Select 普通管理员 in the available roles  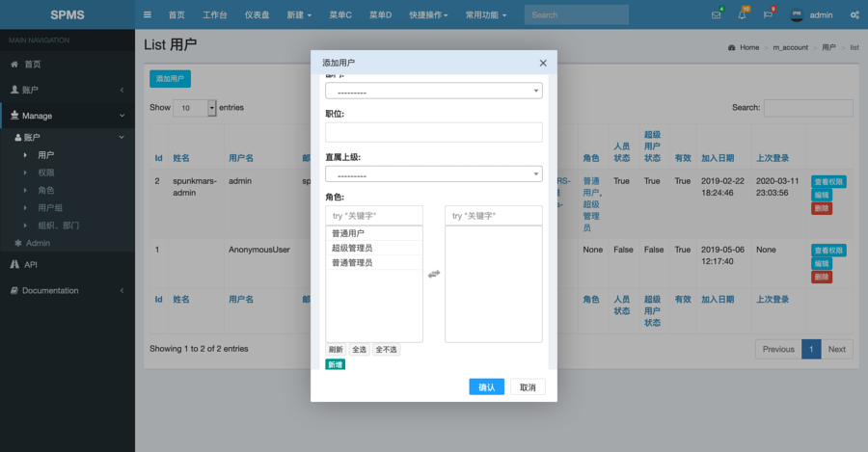tap(374, 263)
